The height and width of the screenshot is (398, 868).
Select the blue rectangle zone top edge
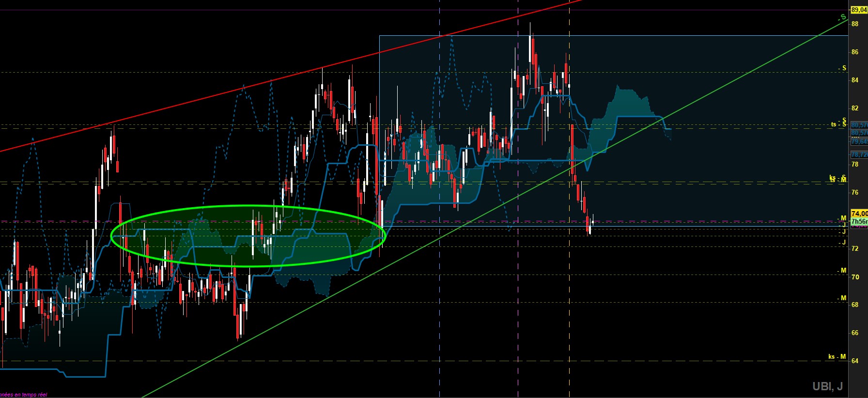coord(614,35)
